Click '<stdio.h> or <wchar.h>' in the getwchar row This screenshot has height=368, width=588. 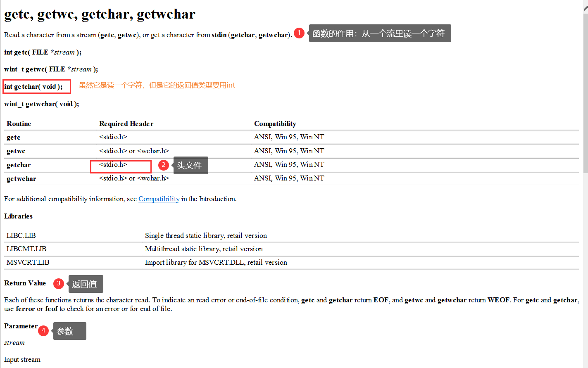point(134,178)
